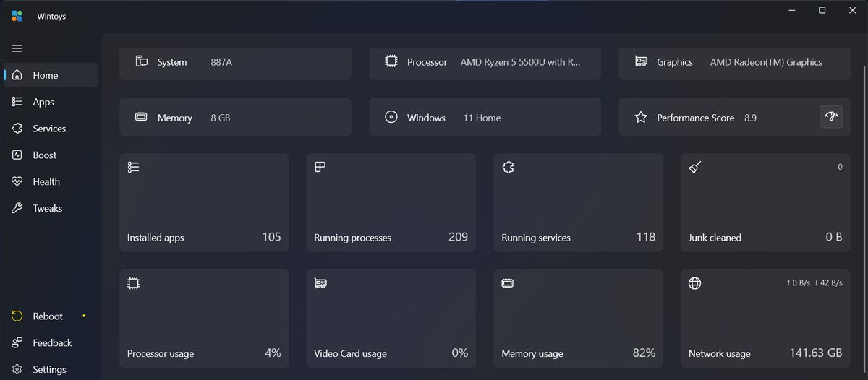Screen dimensions: 868x380
Task: Open the Installed apps tile
Action: tap(204, 202)
